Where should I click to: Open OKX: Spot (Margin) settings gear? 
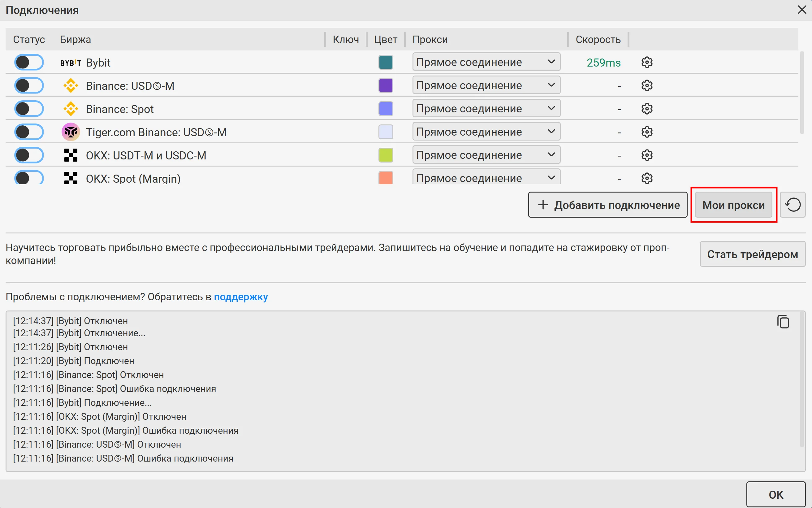(646, 178)
